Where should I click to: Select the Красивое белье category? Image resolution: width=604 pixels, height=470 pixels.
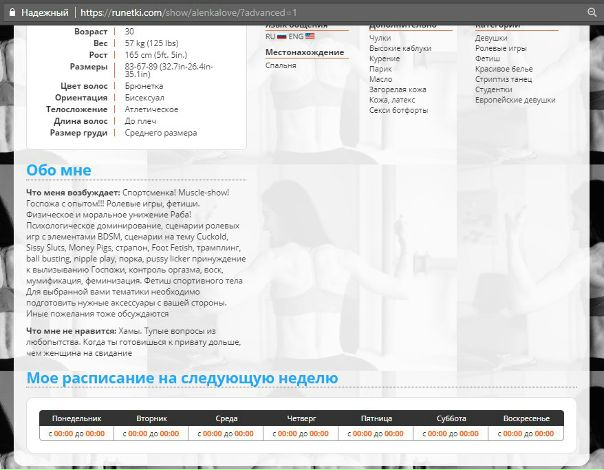505,67
